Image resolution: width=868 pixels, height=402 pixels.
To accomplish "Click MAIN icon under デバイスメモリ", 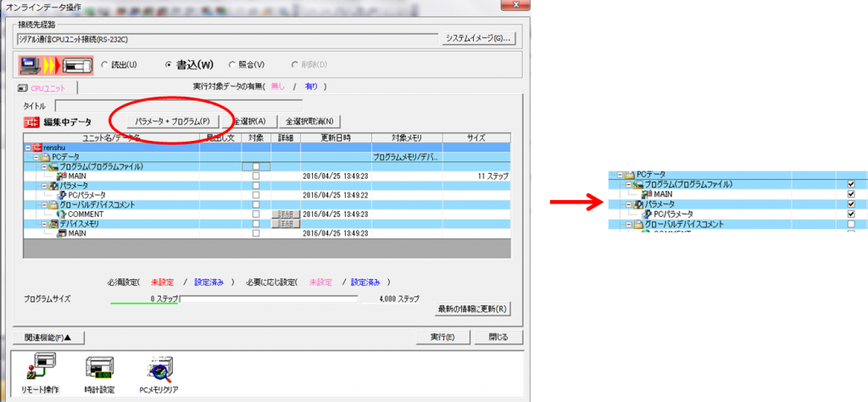I will pos(62,233).
